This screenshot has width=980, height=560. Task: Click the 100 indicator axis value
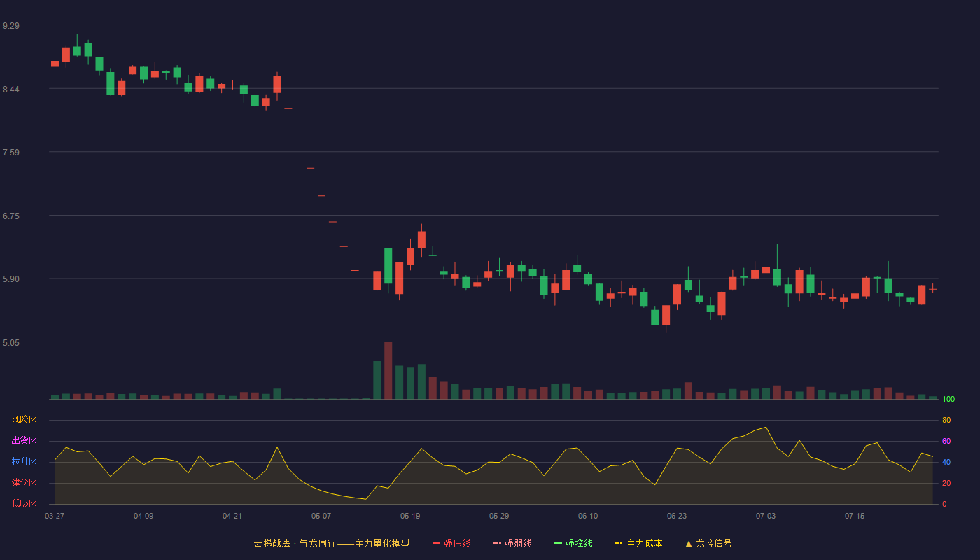pyautogui.click(x=948, y=400)
